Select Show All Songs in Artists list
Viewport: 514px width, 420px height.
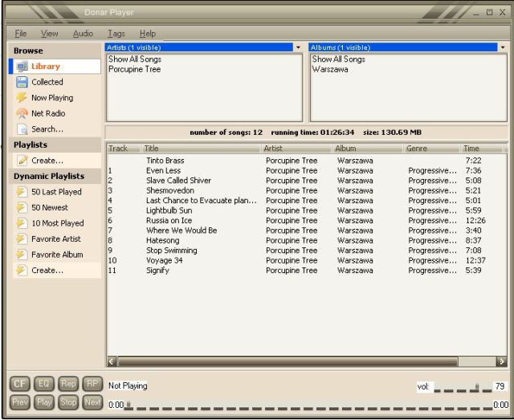tap(135, 59)
